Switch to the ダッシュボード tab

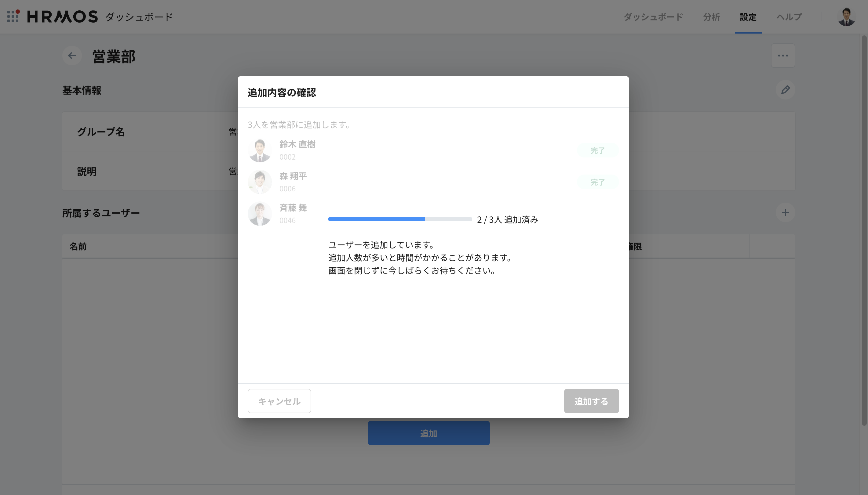[653, 17]
